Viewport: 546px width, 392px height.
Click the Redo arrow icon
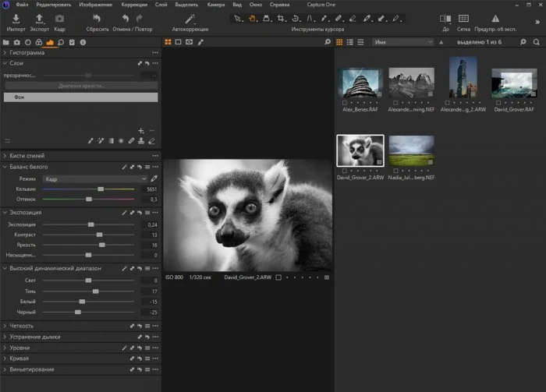tap(140, 19)
